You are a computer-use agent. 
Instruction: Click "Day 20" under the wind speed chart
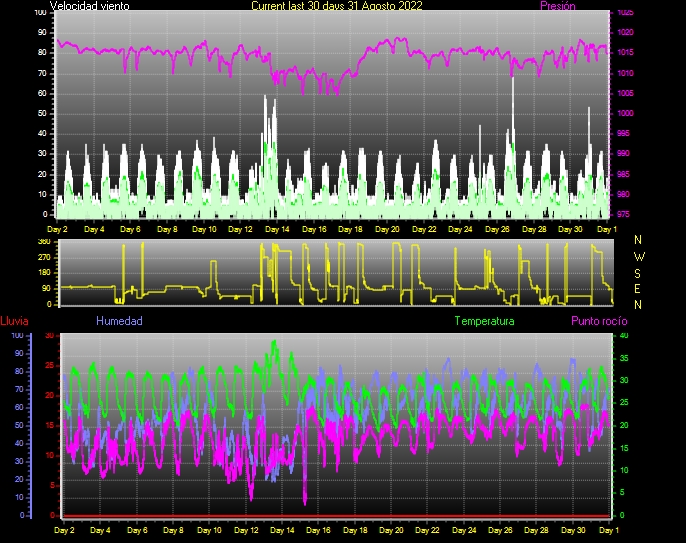click(387, 229)
